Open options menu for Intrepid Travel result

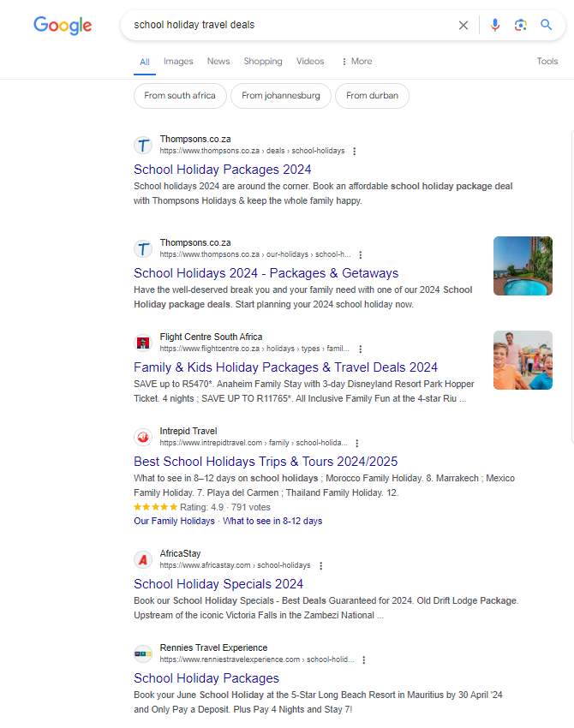357,444
